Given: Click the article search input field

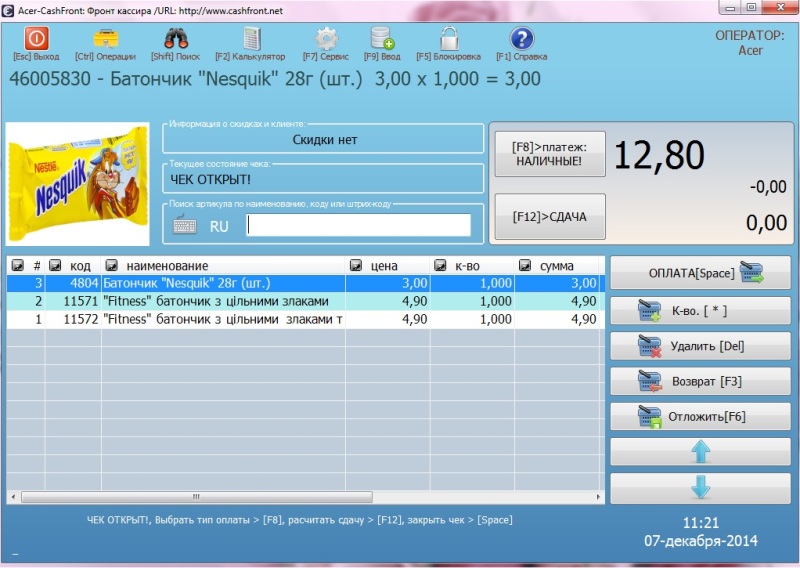Looking at the screenshot, I should (x=358, y=226).
